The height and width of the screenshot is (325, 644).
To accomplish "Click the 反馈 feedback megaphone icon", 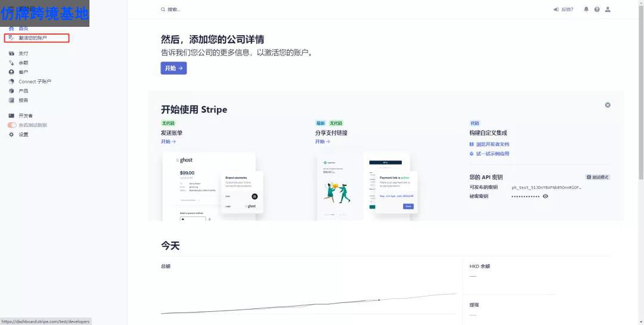I will [556, 10].
